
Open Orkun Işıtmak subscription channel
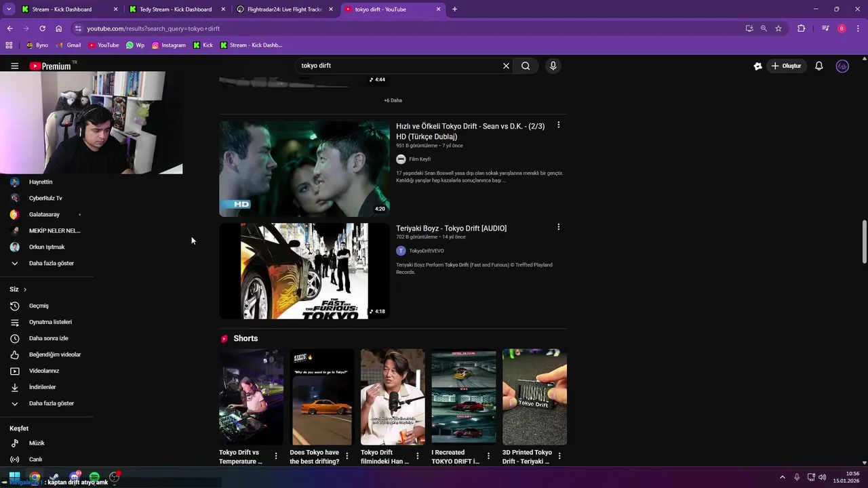pos(46,247)
